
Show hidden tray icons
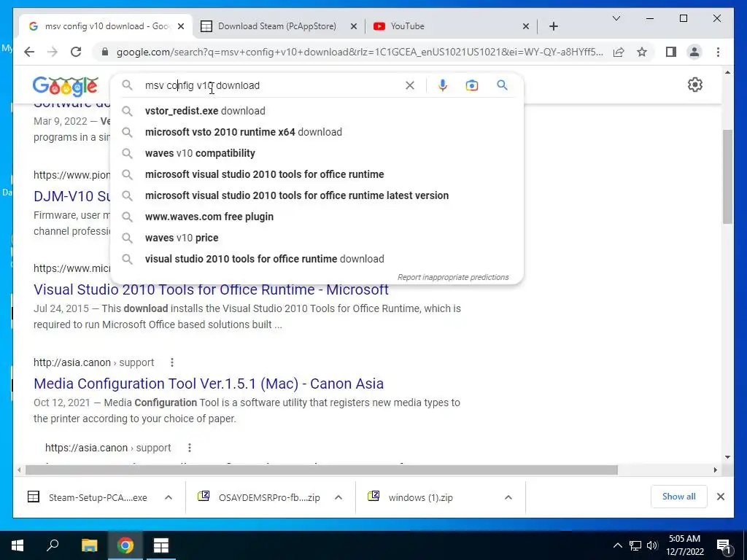tap(617, 545)
